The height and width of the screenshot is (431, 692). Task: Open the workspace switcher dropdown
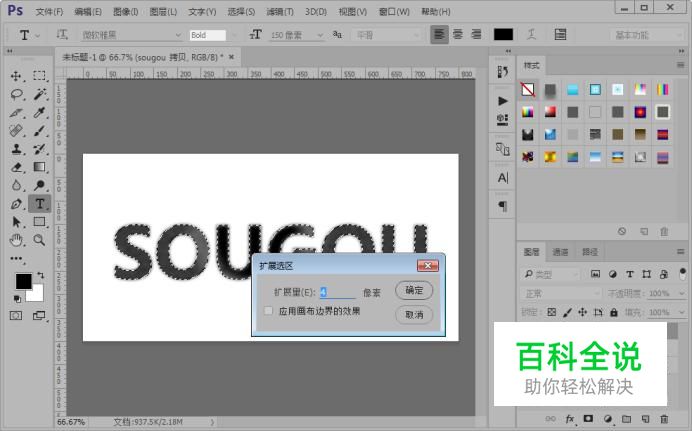647,35
